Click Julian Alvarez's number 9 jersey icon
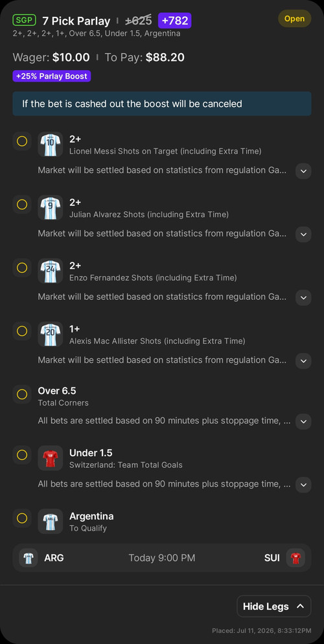 coord(51,208)
